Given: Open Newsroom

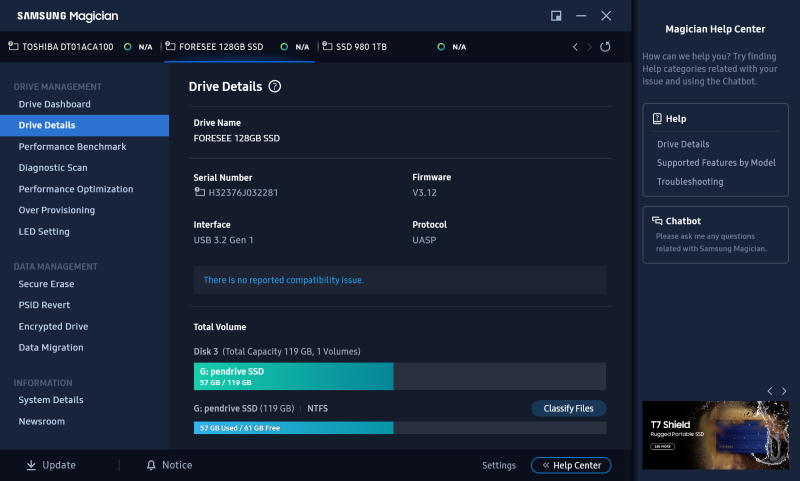Looking at the screenshot, I should (42, 421).
